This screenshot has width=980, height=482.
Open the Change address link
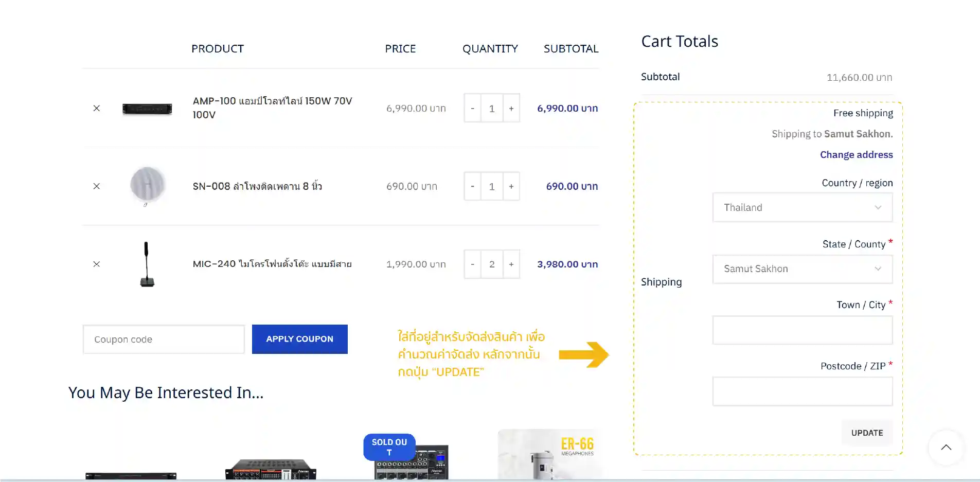pos(856,155)
